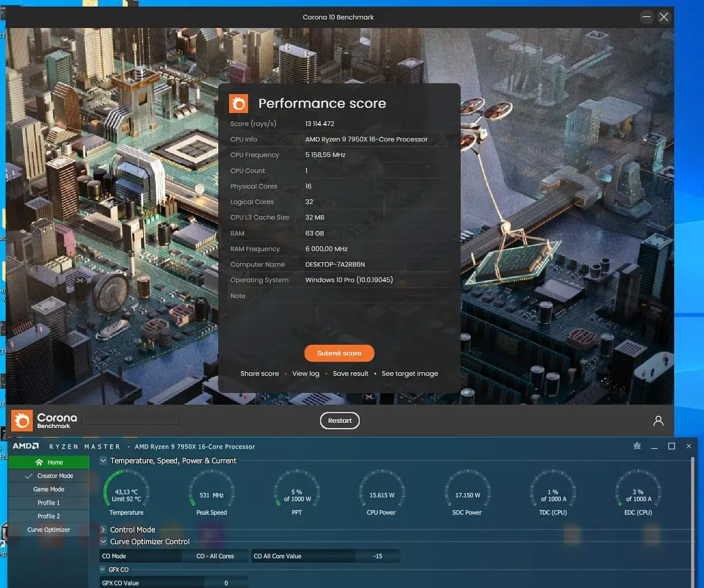Image resolution: width=704 pixels, height=588 pixels.
Task: Open the View log link
Action: point(305,373)
